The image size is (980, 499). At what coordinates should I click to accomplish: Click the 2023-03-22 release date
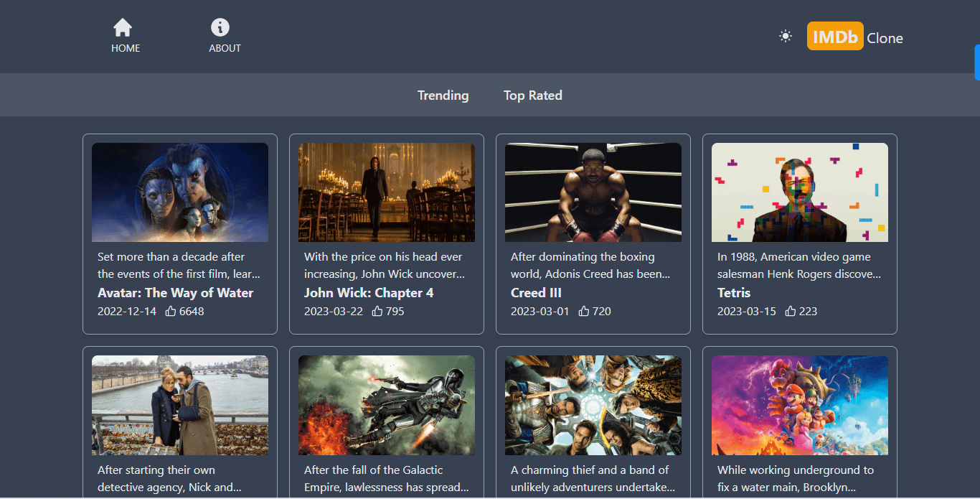[334, 312]
